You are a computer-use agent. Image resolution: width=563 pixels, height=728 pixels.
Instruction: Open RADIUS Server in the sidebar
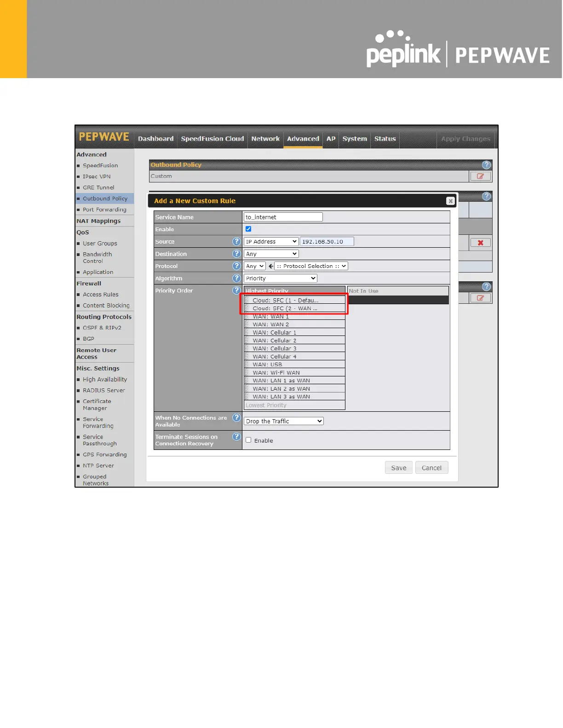103,391
